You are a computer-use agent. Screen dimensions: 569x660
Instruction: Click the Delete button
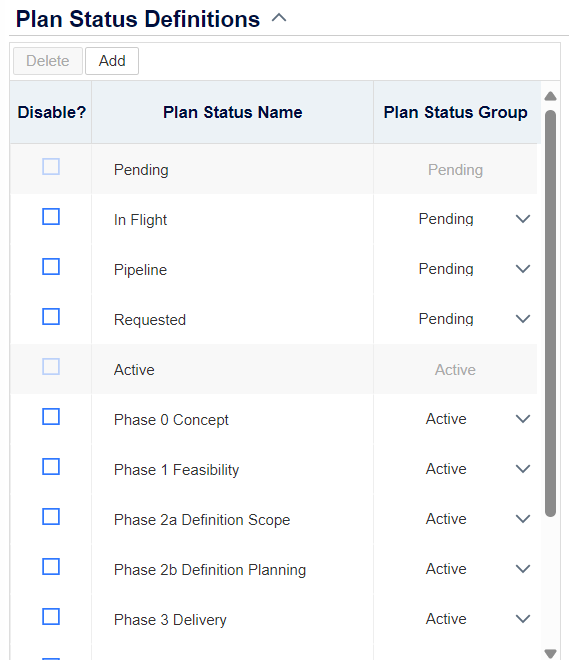pos(48,61)
